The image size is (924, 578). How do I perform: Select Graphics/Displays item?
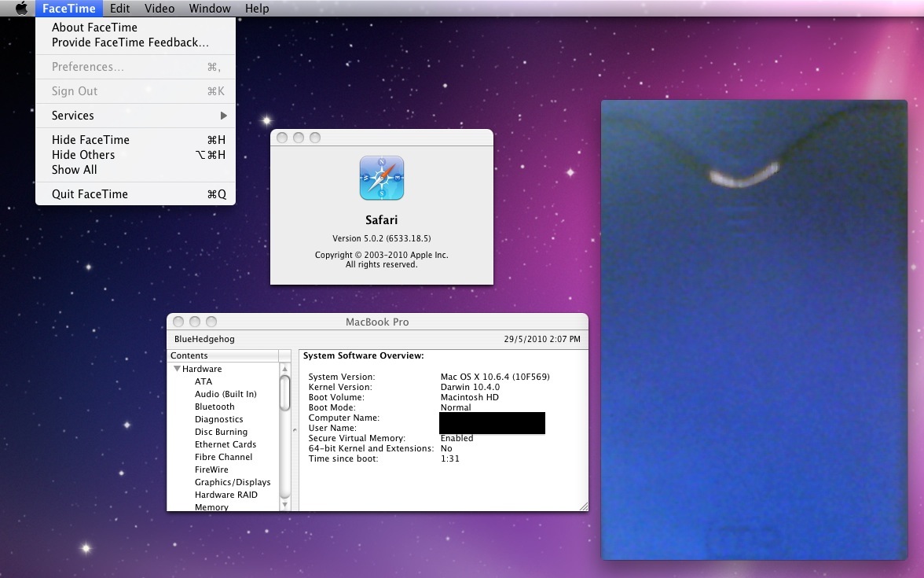pyautogui.click(x=233, y=483)
